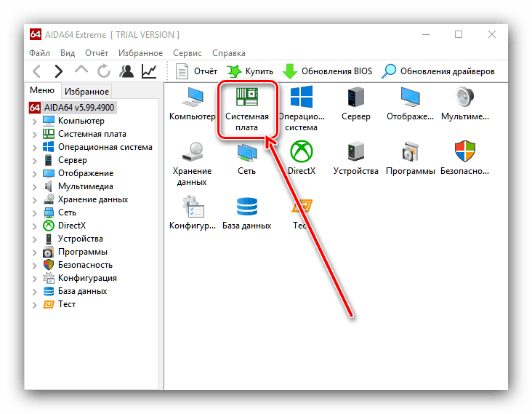
Task: Select Компьютер in the sidebar tree
Action: [73, 121]
